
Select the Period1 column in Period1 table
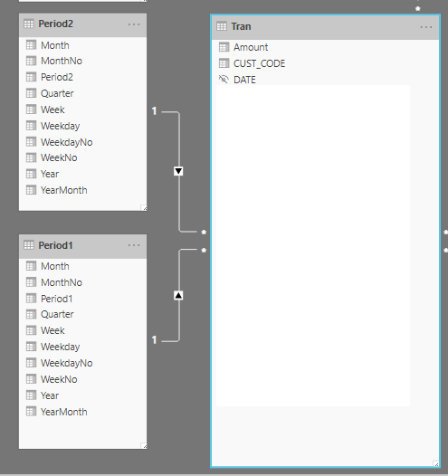click(57, 299)
